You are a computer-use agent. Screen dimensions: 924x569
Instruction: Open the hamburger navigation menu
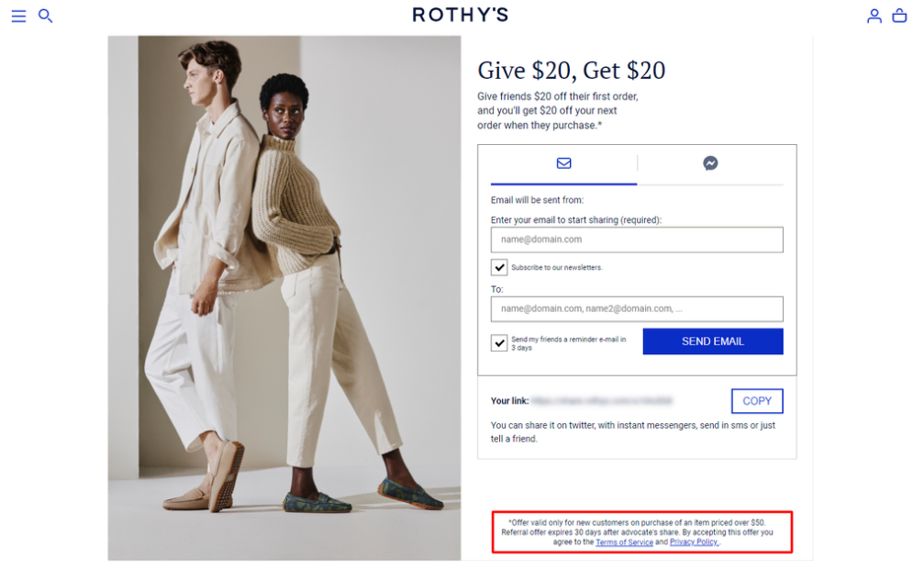[x=17, y=16]
